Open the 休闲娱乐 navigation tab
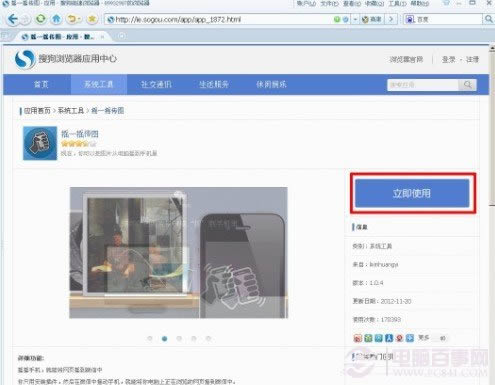This screenshot has height=385, width=495. [x=271, y=84]
